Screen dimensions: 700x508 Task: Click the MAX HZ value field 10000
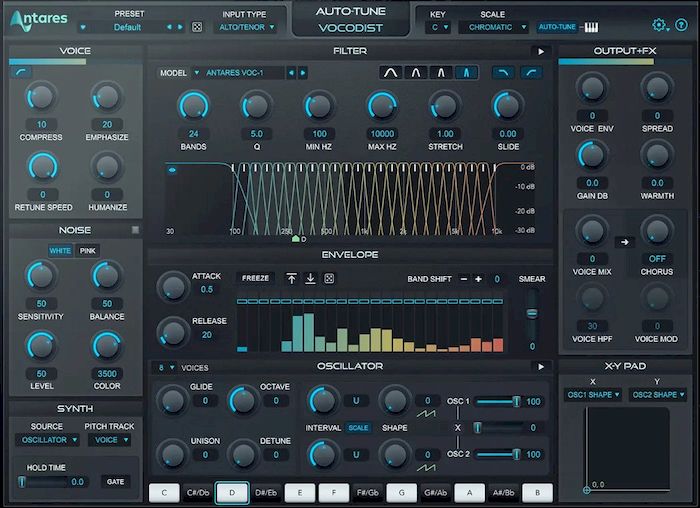click(x=382, y=134)
